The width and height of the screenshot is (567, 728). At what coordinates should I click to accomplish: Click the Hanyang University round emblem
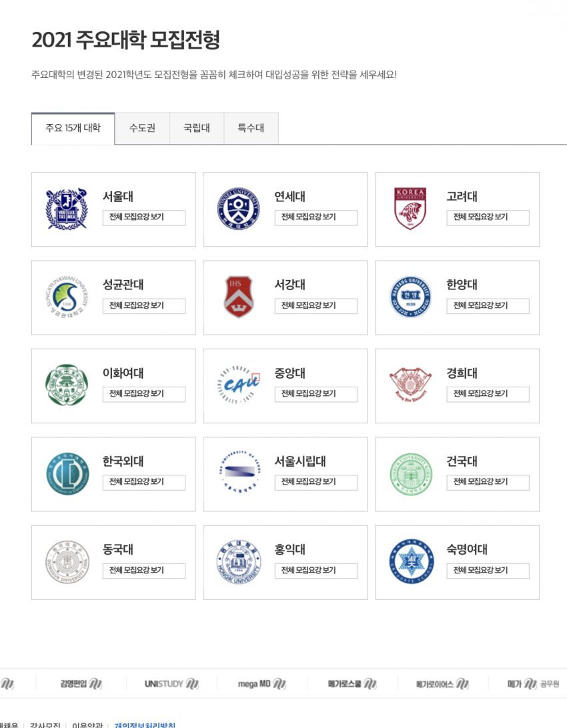point(410,297)
